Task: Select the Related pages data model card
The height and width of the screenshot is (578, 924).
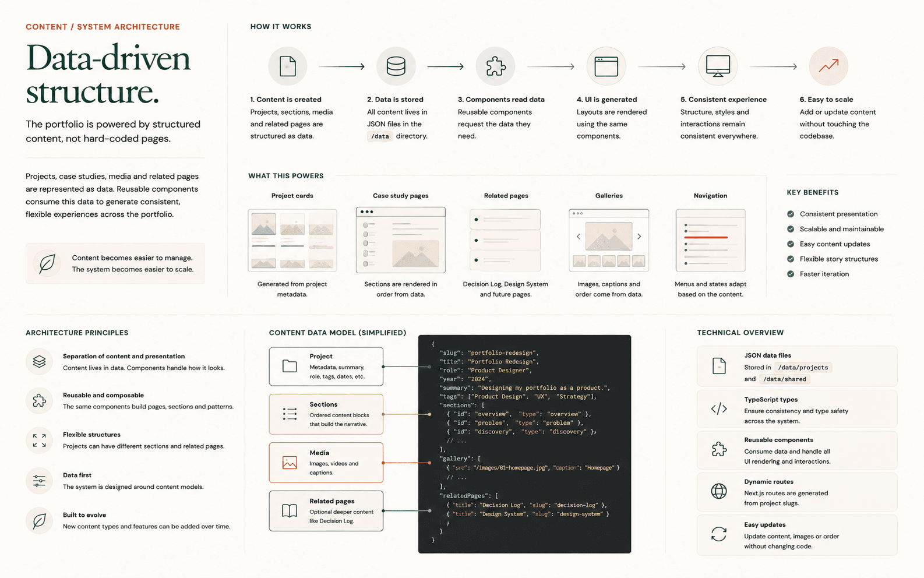Action: pyautogui.click(x=326, y=511)
